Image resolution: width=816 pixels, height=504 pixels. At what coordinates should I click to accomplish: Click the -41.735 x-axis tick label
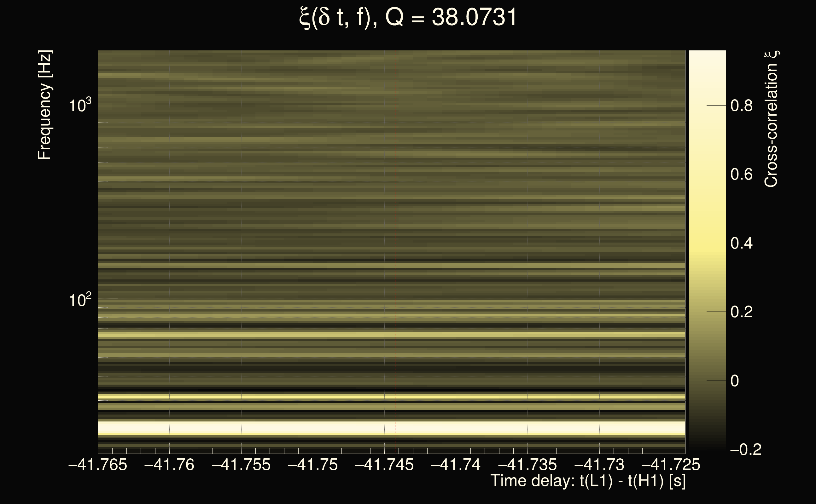coord(527,465)
